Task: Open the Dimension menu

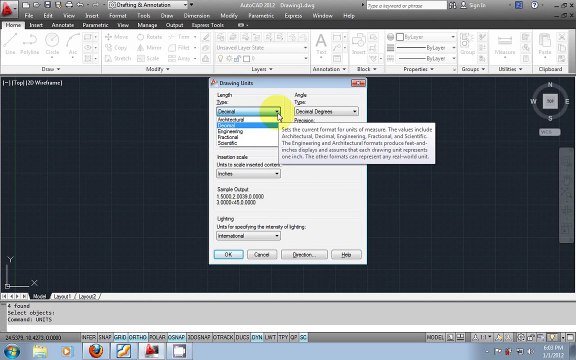Action: coord(197,16)
